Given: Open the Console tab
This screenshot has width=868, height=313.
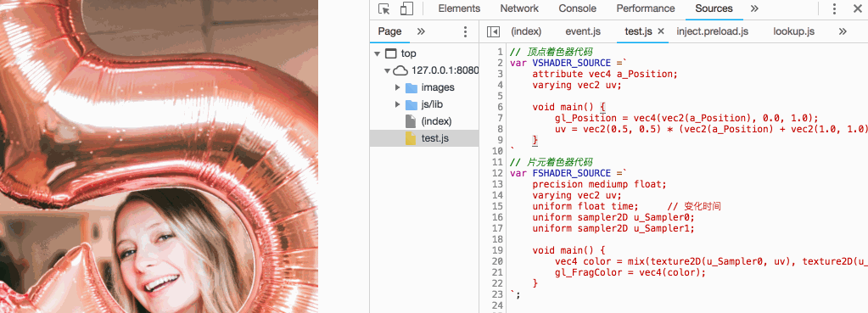Looking at the screenshot, I should pos(577,8).
